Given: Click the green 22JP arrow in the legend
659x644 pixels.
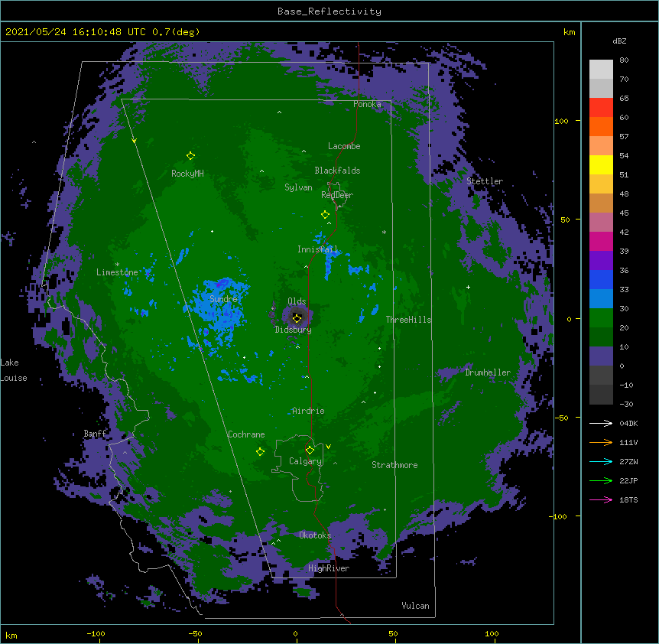Looking at the screenshot, I should [601, 480].
